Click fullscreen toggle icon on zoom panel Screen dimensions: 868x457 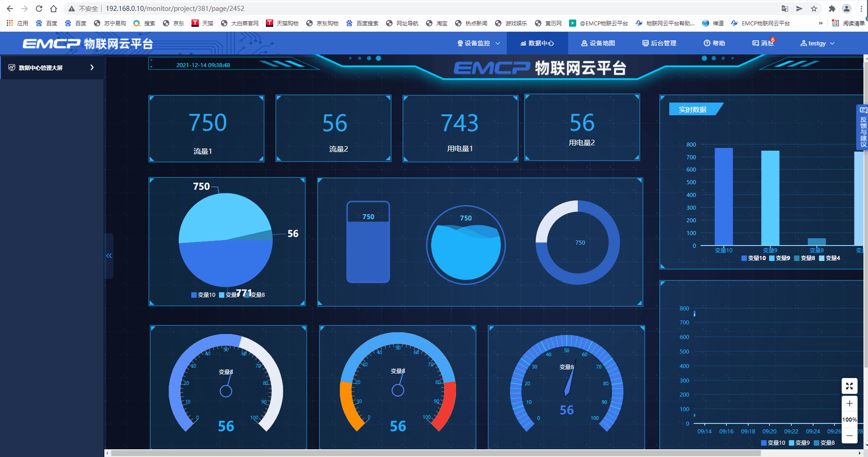pyautogui.click(x=849, y=386)
